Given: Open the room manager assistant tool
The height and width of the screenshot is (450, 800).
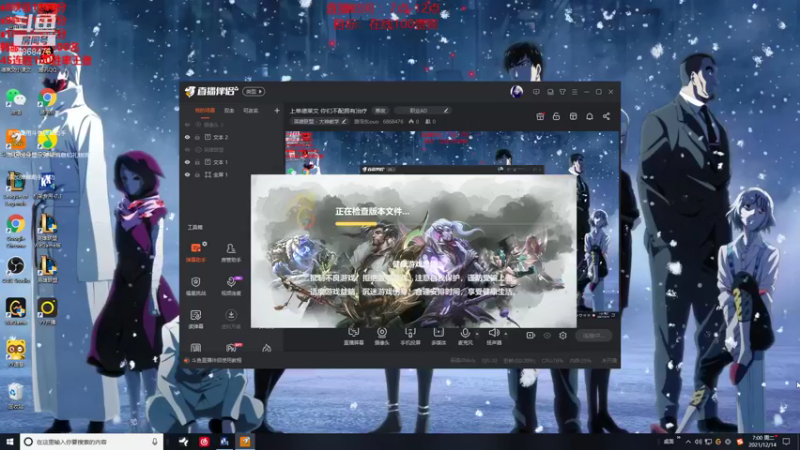Looking at the screenshot, I should (231, 252).
